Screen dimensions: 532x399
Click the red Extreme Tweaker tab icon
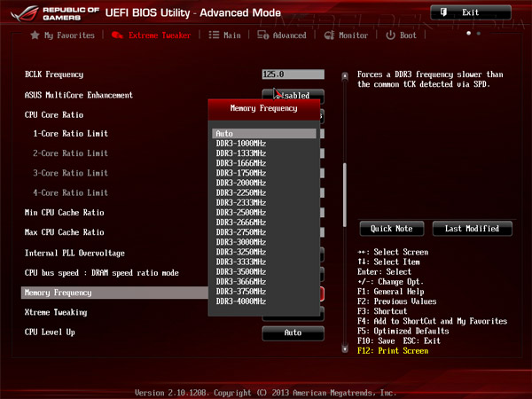[x=117, y=35]
